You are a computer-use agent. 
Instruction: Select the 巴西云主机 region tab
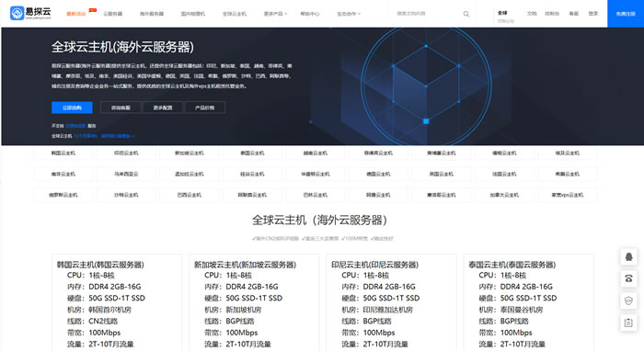[x=190, y=195]
